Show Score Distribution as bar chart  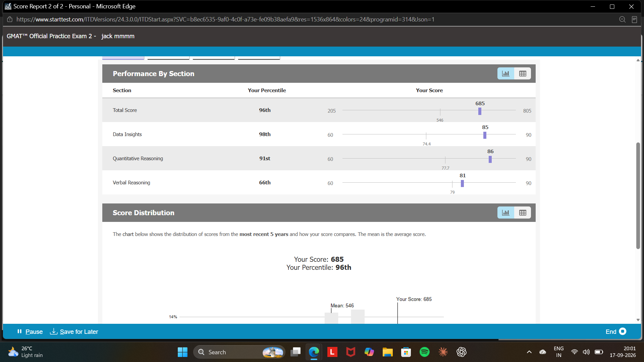(x=505, y=213)
